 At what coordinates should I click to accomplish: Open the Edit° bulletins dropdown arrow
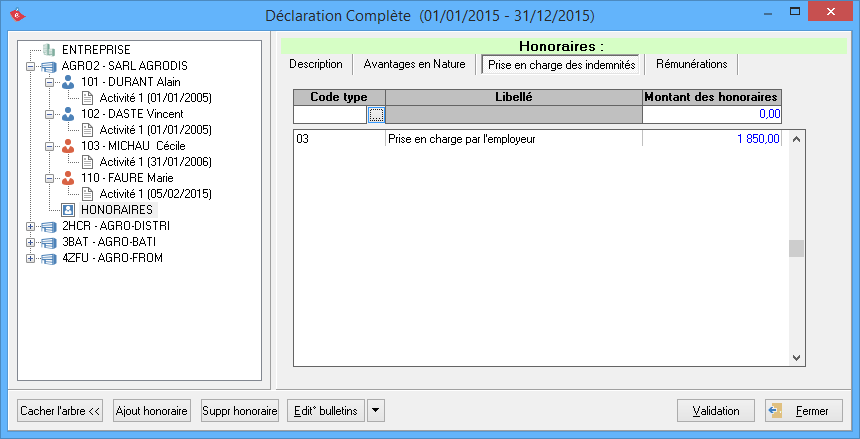[375, 410]
